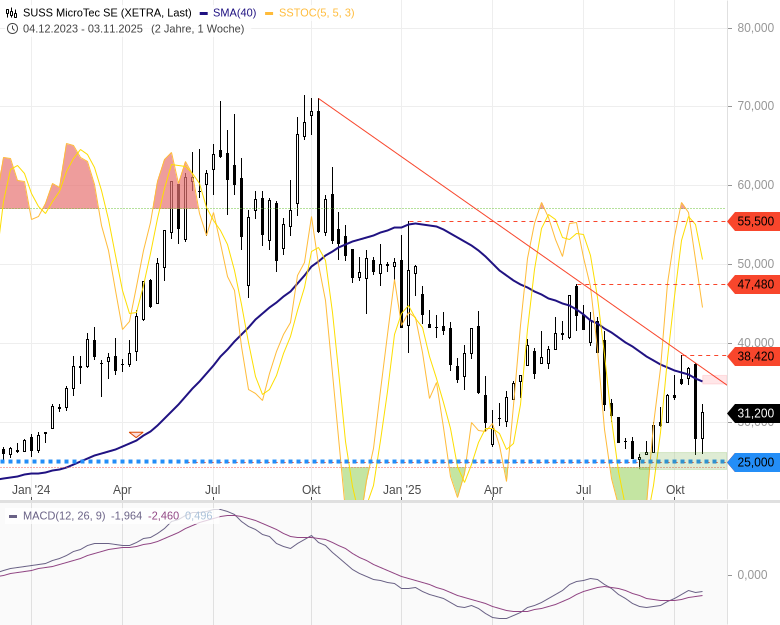Click the Jan '25 label on time axis
Image resolution: width=780 pixels, height=625 pixels.
[402, 490]
